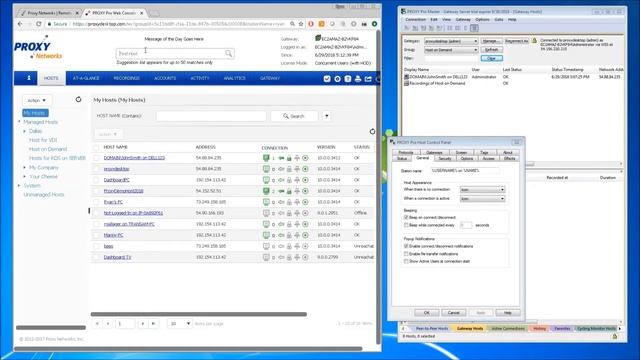Click Cancel in Host Control Panel

453,313
